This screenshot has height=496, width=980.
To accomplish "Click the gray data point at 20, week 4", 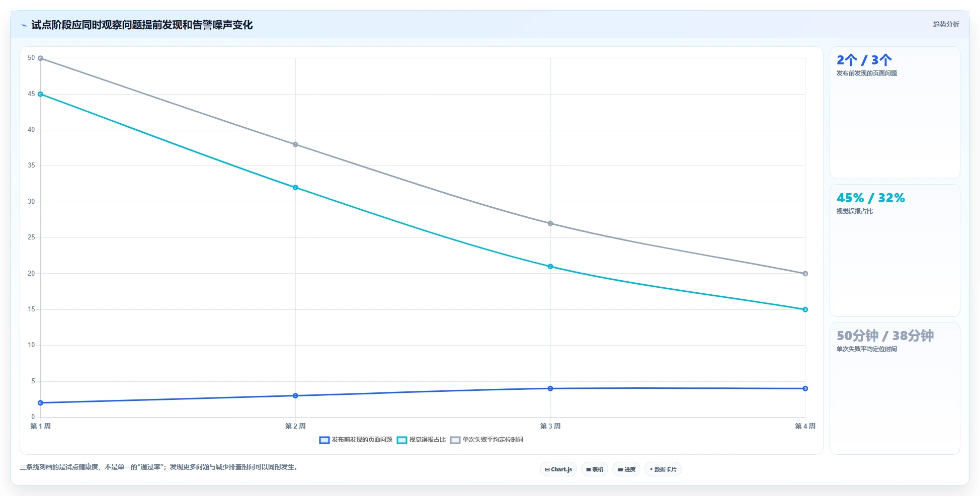I will click(x=805, y=274).
